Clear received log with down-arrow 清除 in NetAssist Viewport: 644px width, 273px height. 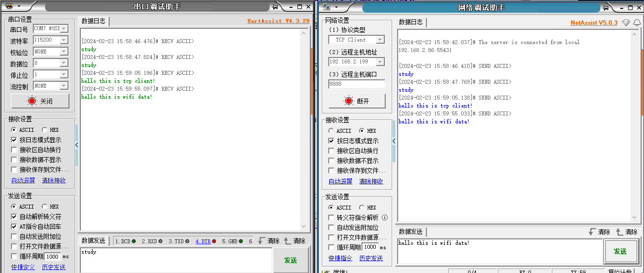(x=599, y=232)
